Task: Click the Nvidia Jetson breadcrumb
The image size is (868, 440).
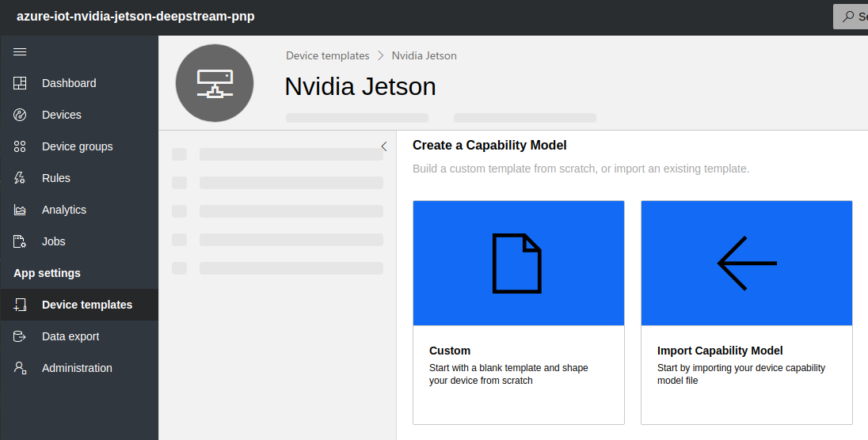Action: coord(424,56)
